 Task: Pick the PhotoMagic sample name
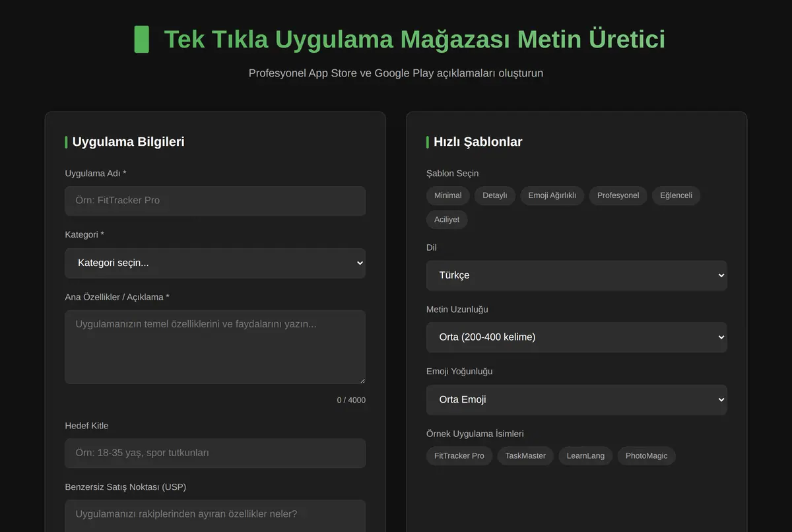pos(647,456)
